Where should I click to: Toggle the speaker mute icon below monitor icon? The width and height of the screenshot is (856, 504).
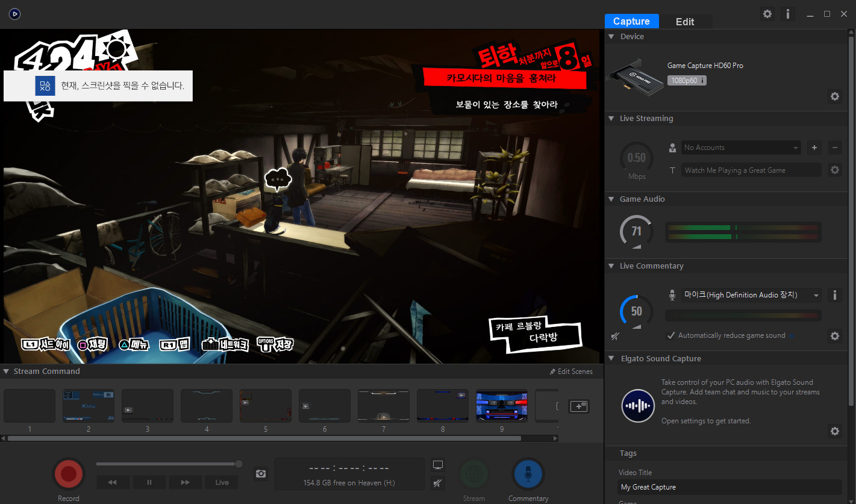point(438,482)
